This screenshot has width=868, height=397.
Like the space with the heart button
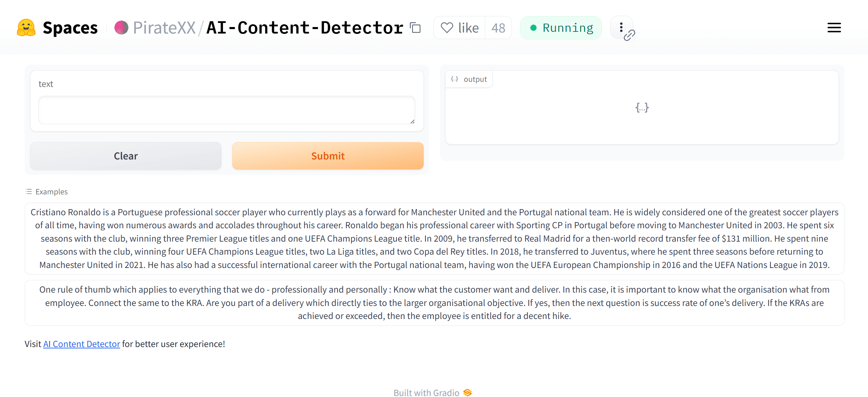tap(460, 28)
